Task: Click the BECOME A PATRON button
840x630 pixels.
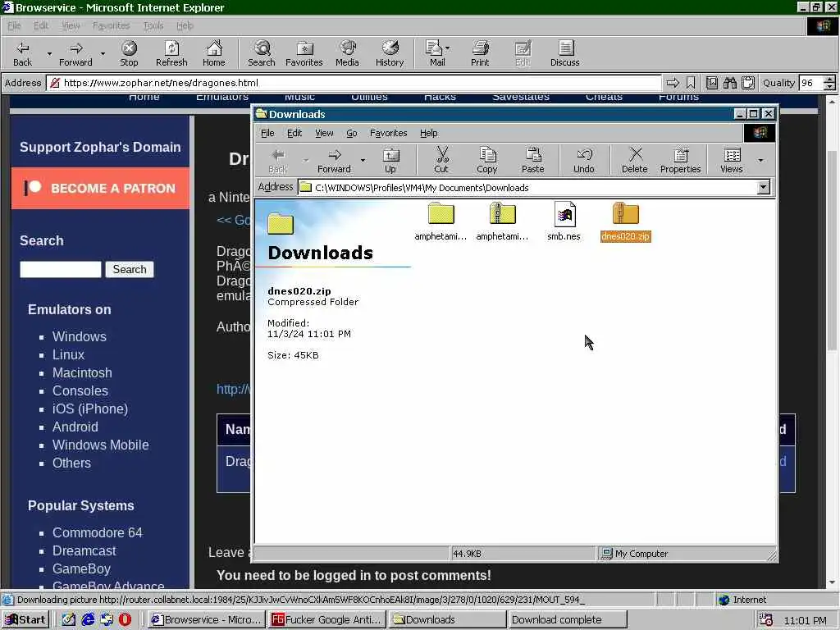Action: 100,188
